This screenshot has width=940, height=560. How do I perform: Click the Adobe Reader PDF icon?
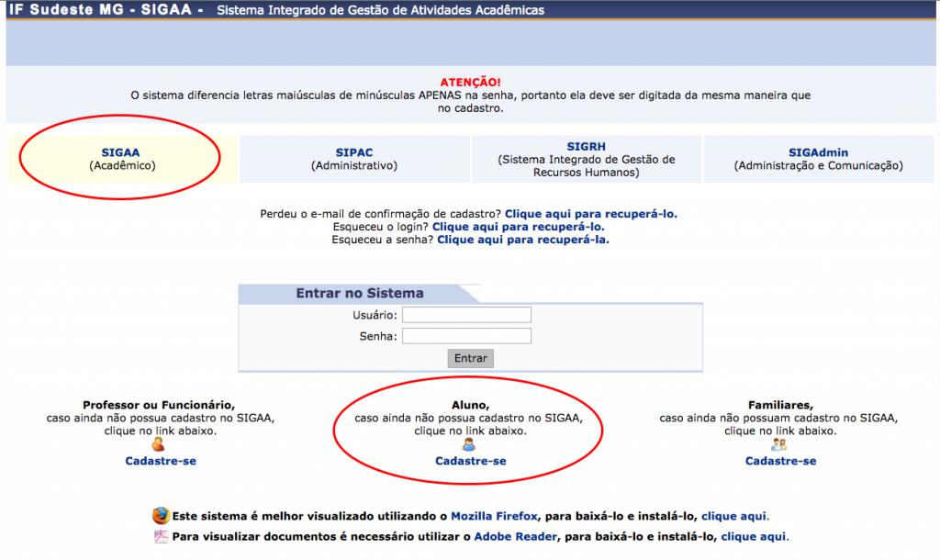click(161, 537)
